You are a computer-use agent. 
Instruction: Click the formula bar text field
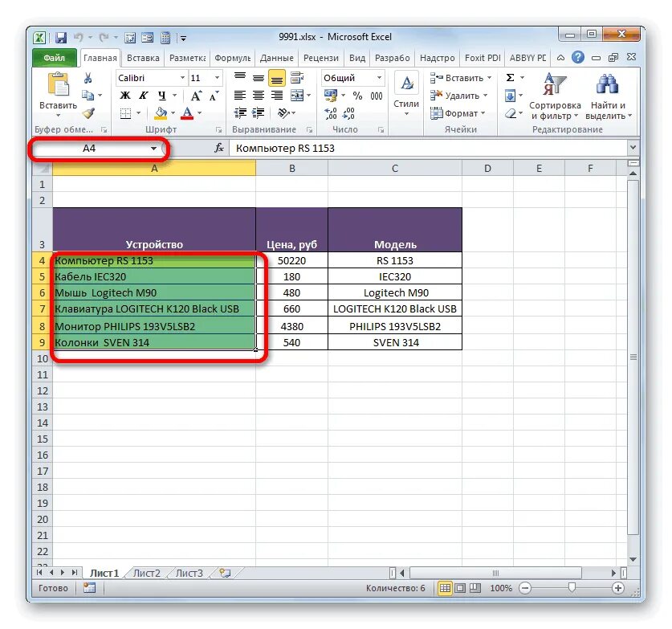pos(429,148)
